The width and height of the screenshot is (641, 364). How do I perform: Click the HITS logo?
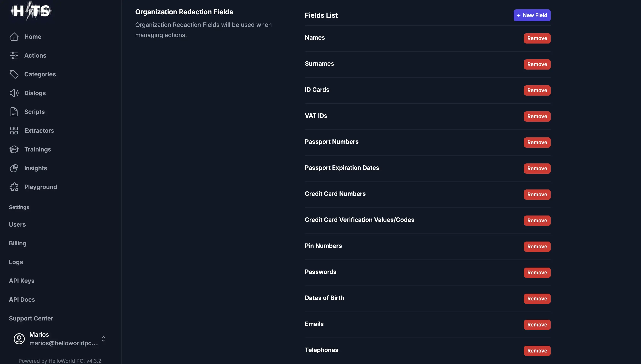31,11
